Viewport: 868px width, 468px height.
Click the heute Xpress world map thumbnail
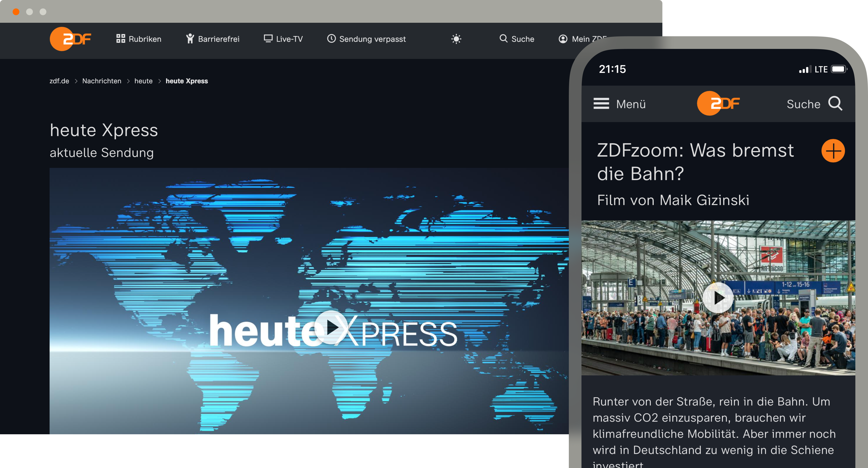(309, 301)
